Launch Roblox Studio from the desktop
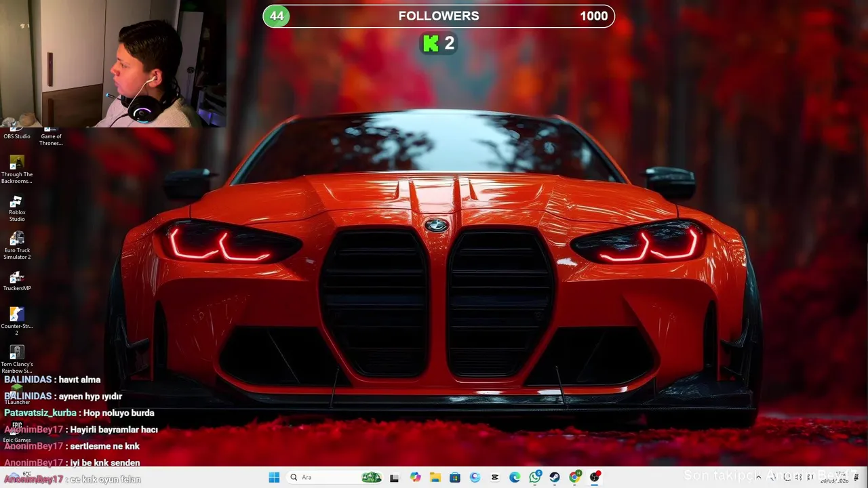 point(17,209)
